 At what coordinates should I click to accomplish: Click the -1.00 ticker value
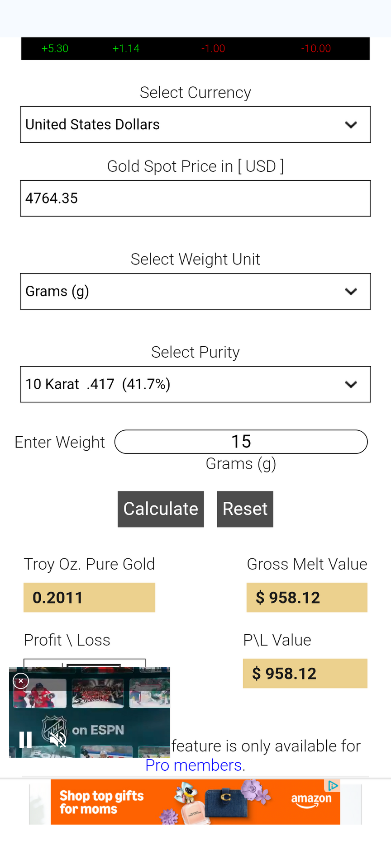pyautogui.click(x=213, y=49)
